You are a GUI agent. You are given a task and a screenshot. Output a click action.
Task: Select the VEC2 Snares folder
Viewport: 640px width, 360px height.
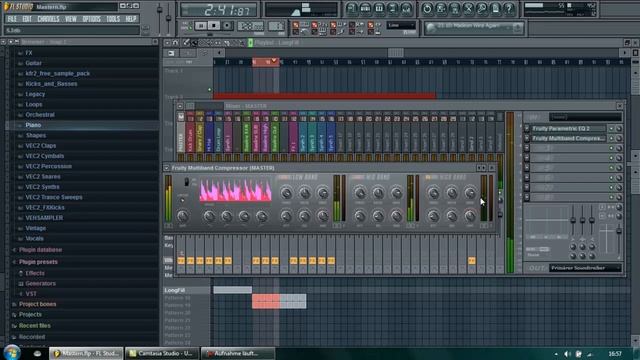(x=43, y=177)
